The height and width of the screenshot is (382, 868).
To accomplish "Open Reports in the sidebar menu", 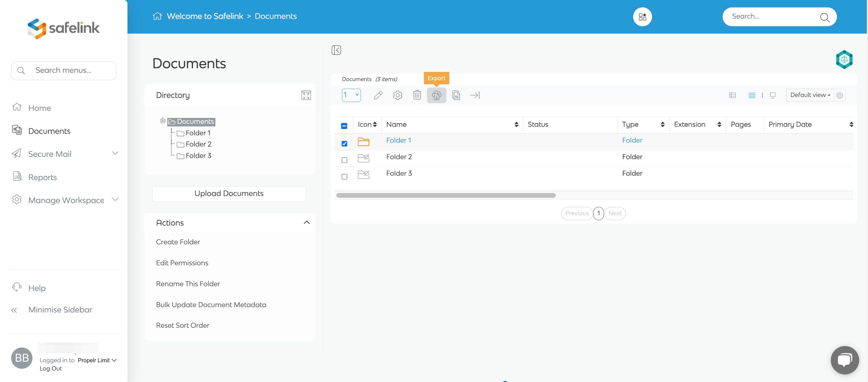I will point(42,177).
